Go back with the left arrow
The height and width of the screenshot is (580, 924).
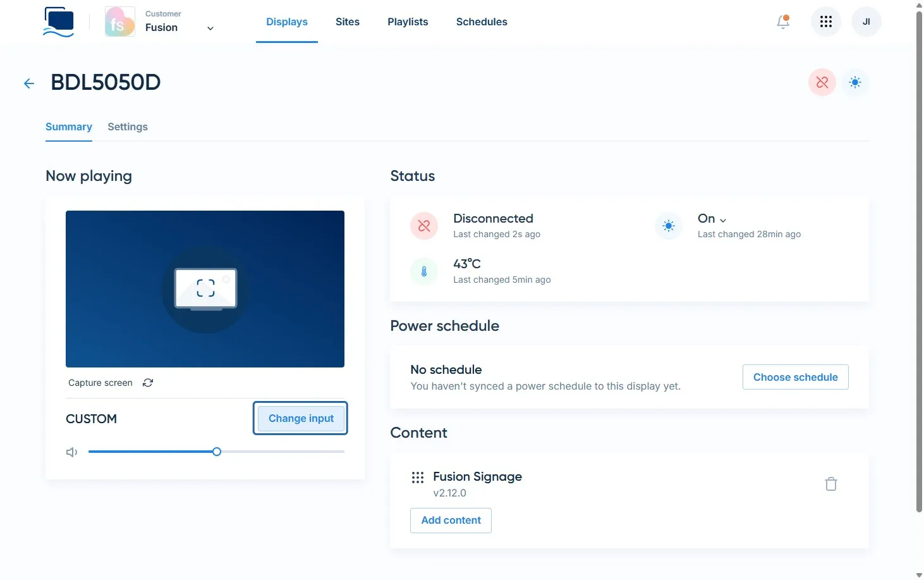tap(29, 83)
